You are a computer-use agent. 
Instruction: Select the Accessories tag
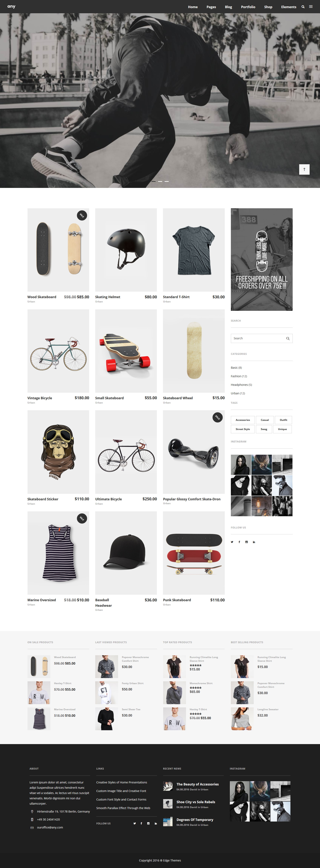coord(243,420)
